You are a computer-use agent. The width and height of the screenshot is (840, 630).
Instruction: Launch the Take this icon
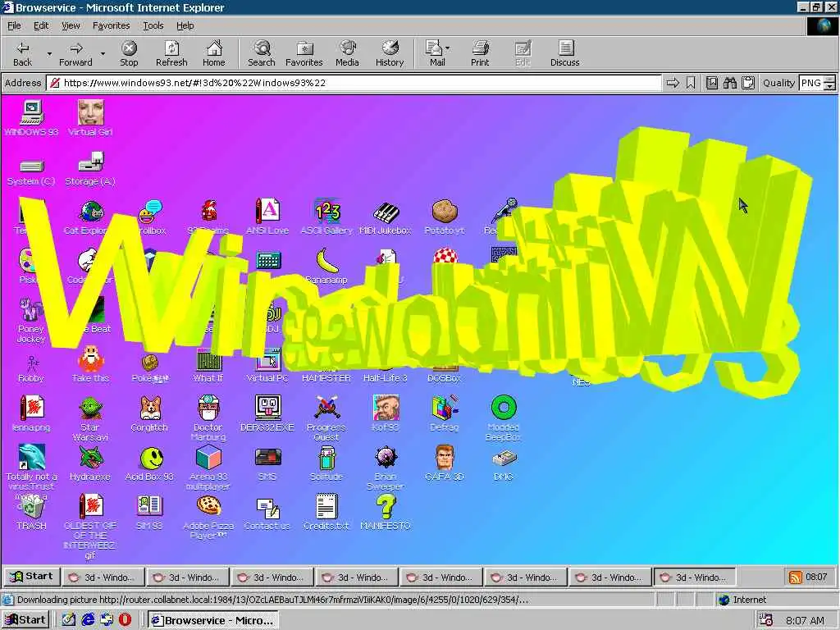coord(90,365)
